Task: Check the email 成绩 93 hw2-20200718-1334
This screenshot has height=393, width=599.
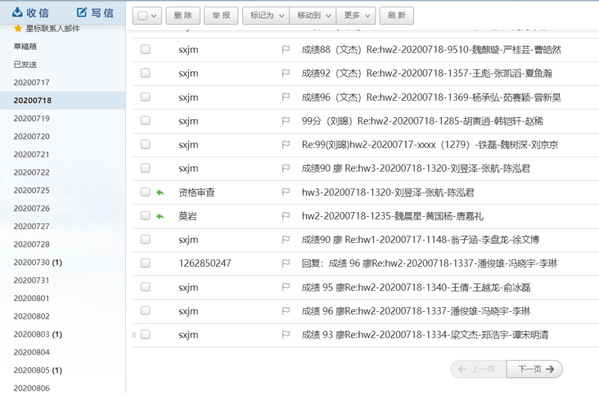Action: point(145,334)
